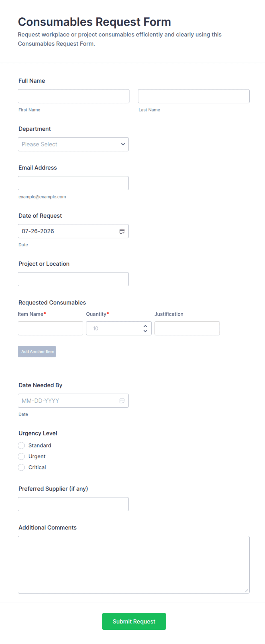Screen dimensions: 265x644
Task: Open calendar icon in Date Needed By
Action: tap(122, 400)
